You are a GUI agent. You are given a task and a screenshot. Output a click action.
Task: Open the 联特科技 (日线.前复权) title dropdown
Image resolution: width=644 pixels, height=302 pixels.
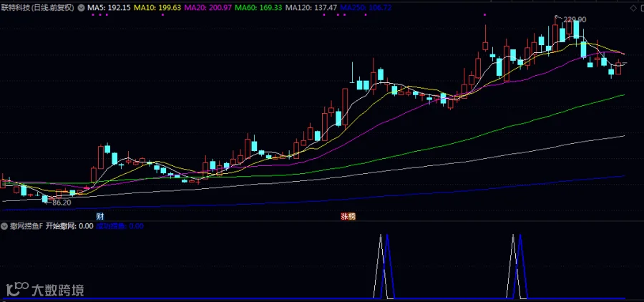37,7
